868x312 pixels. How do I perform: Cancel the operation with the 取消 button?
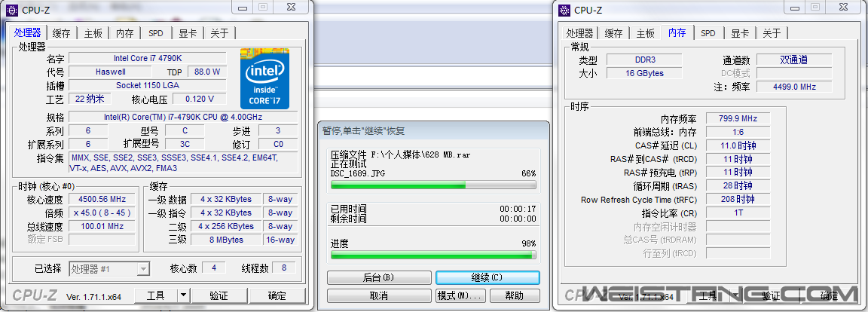pos(378,295)
